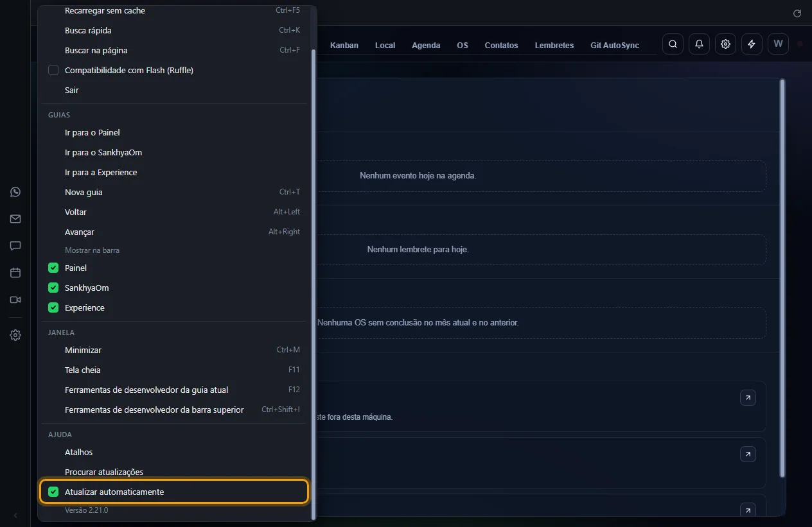Choose Busca rápida from the menu

[x=174, y=30]
